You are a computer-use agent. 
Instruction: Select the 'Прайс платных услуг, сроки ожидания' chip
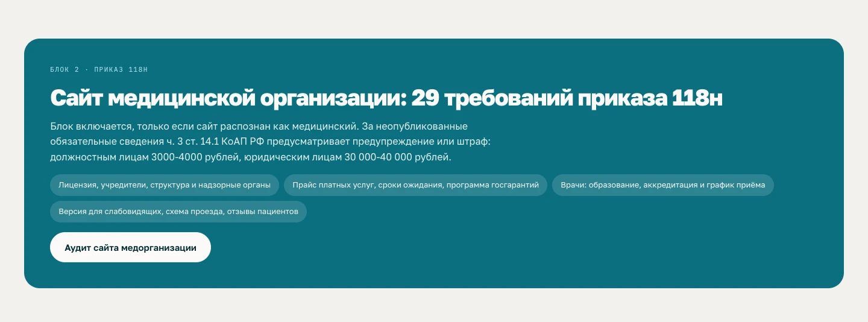[415, 185]
